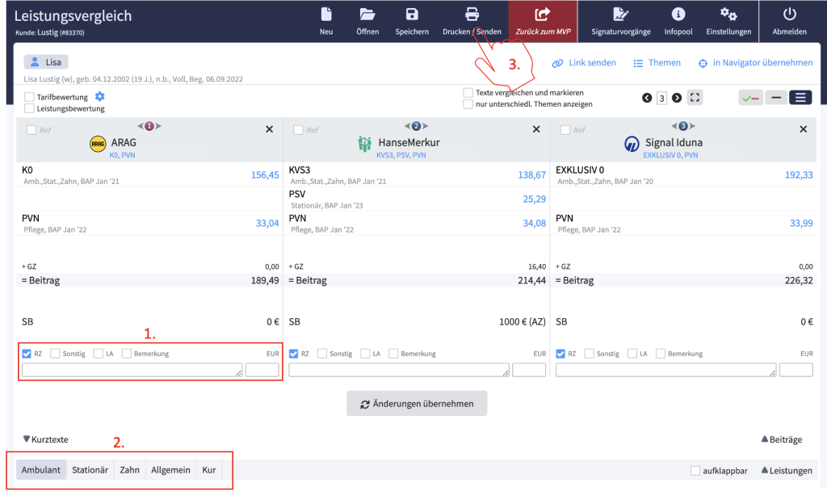Image resolution: width=827 pixels, height=504 pixels.
Task: Click the HanseMerkur EUR amount field
Action: pyautogui.click(x=529, y=370)
